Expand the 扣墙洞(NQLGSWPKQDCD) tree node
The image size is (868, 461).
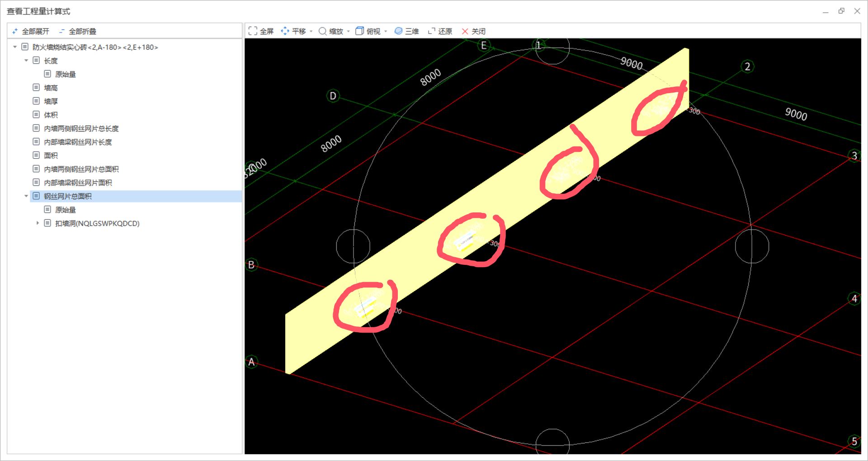(38, 223)
